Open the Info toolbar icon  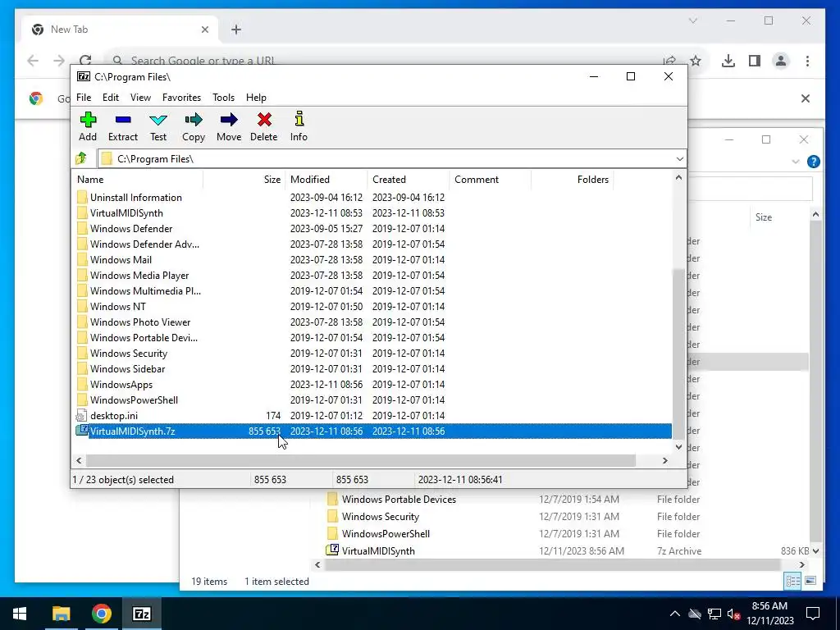(299, 126)
